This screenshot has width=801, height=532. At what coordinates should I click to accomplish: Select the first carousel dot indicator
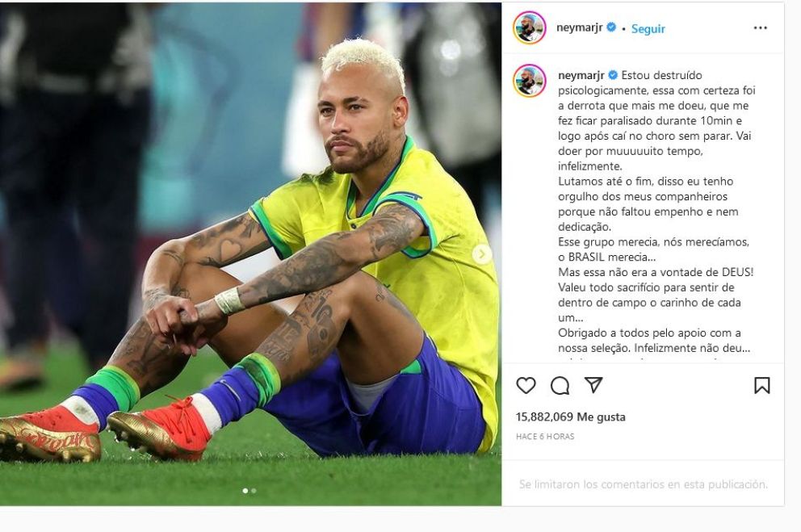coord(245,490)
